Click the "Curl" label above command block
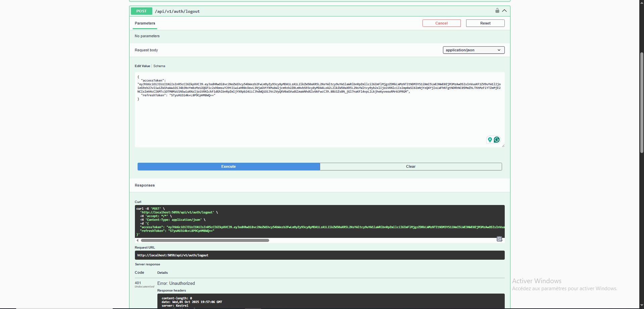 (x=138, y=202)
